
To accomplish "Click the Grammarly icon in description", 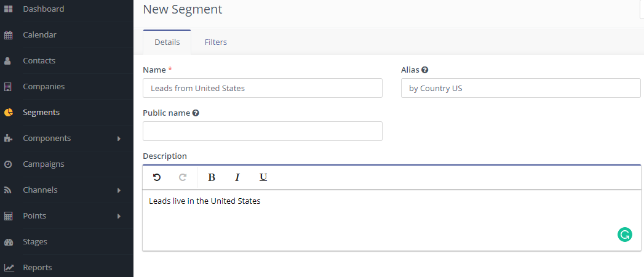I will [625, 235].
